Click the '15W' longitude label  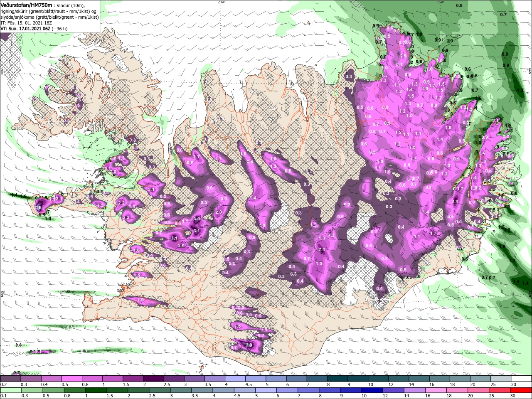pyautogui.click(x=441, y=2)
